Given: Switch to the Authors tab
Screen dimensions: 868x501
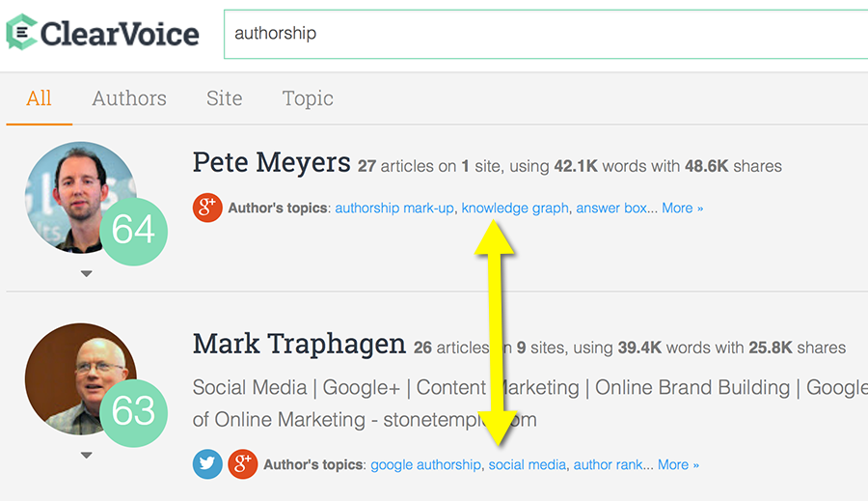Looking at the screenshot, I should pos(129,98).
